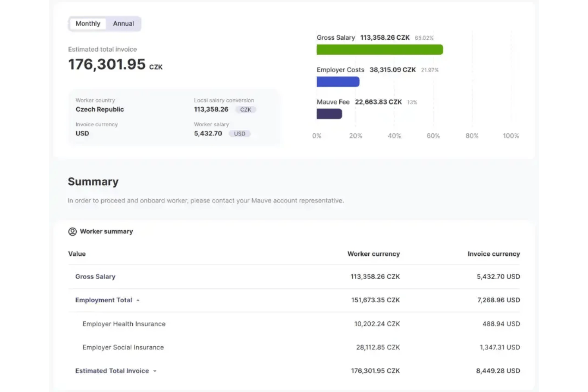
Task: Switch to the Annual view
Action: tap(124, 23)
